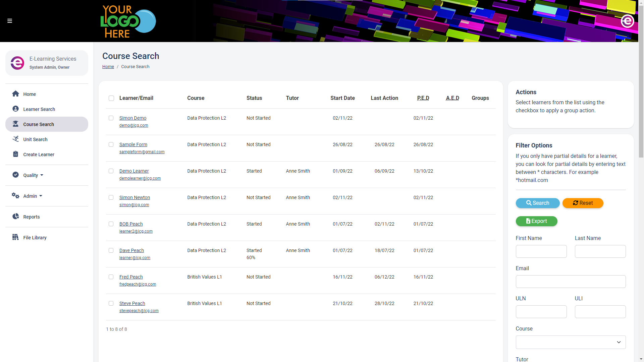
Task: Click the Groups column header
Action: 480,98
